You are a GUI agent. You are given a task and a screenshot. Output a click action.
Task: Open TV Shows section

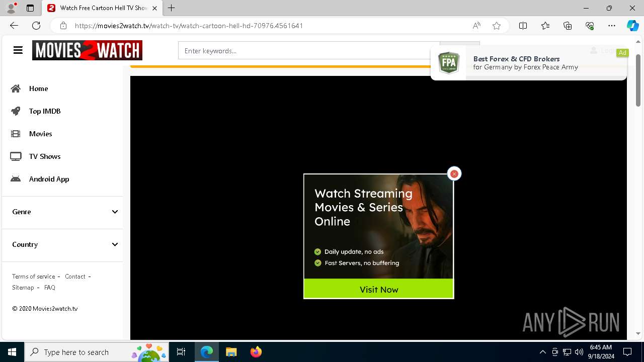(x=45, y=156)
